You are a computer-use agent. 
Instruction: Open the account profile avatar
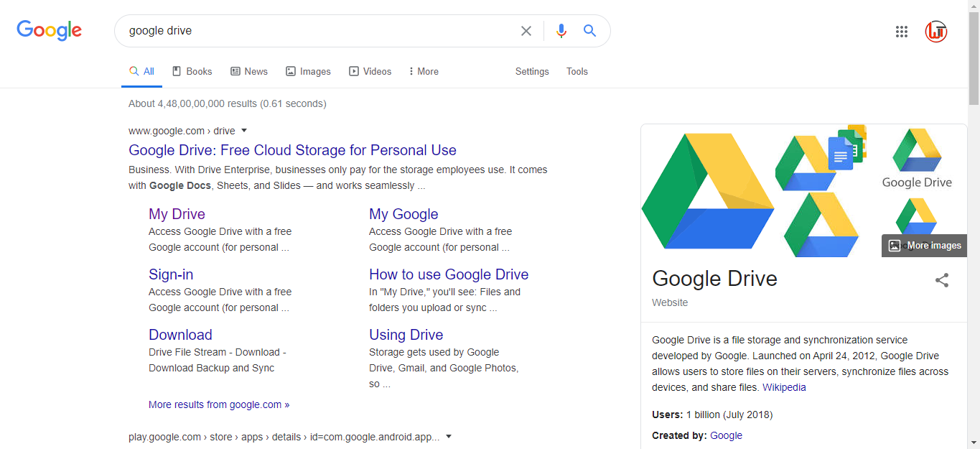[936, 32]
